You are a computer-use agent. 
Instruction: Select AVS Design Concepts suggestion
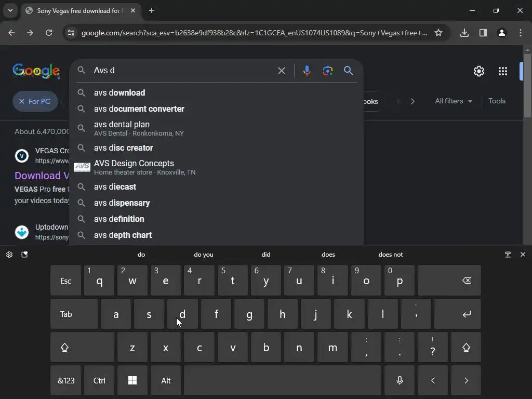click(x=217, y=167)
